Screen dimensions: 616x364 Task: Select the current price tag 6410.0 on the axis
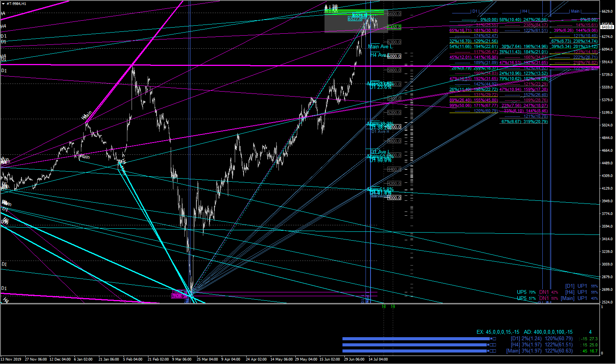coord(607,27)
